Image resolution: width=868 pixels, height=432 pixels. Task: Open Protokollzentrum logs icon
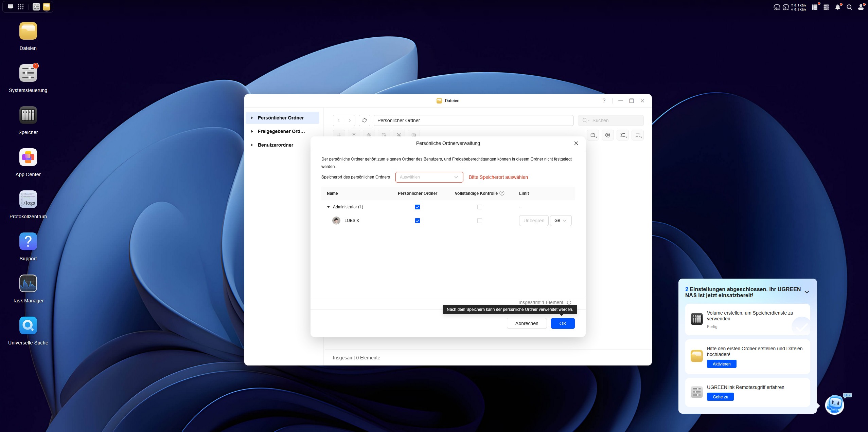tap(28, 200)
